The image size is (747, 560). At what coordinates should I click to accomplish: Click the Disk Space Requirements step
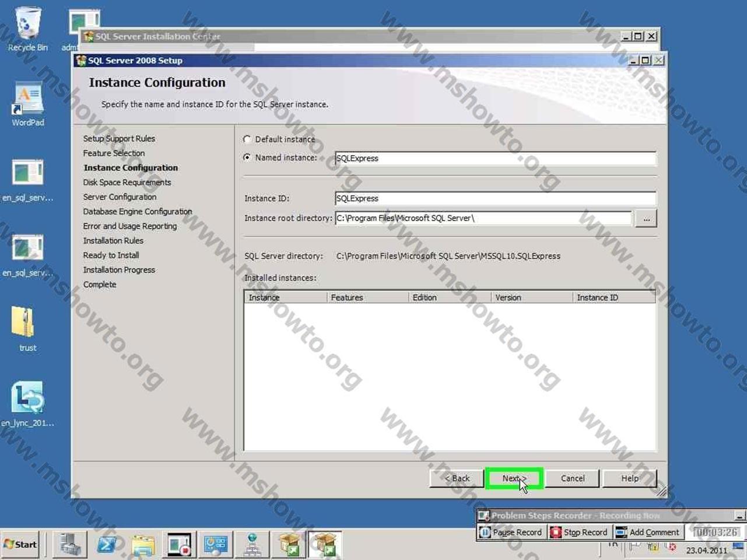(127, 183)
